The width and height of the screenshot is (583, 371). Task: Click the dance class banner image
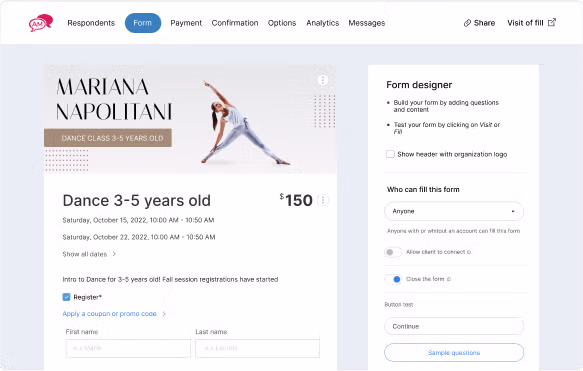190,119
